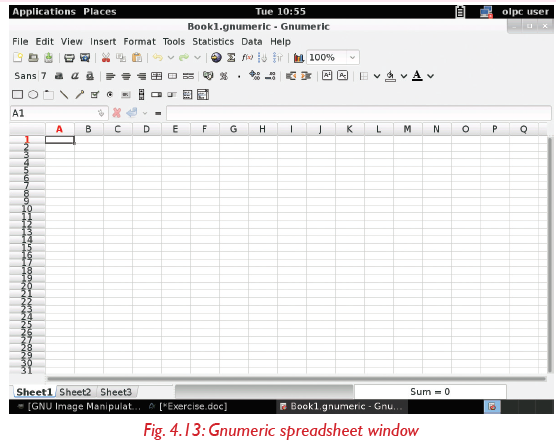
Task: Align cell text to the right
Action: point(141,76)
